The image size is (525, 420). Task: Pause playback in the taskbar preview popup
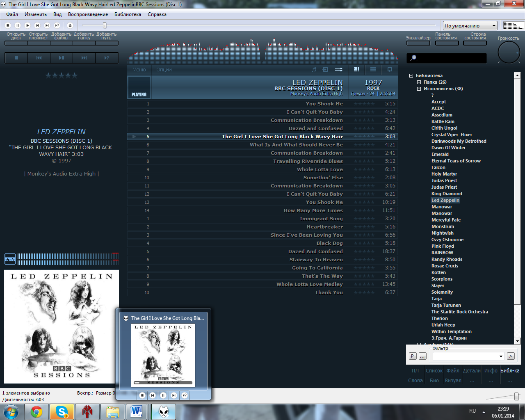point(163,395)
